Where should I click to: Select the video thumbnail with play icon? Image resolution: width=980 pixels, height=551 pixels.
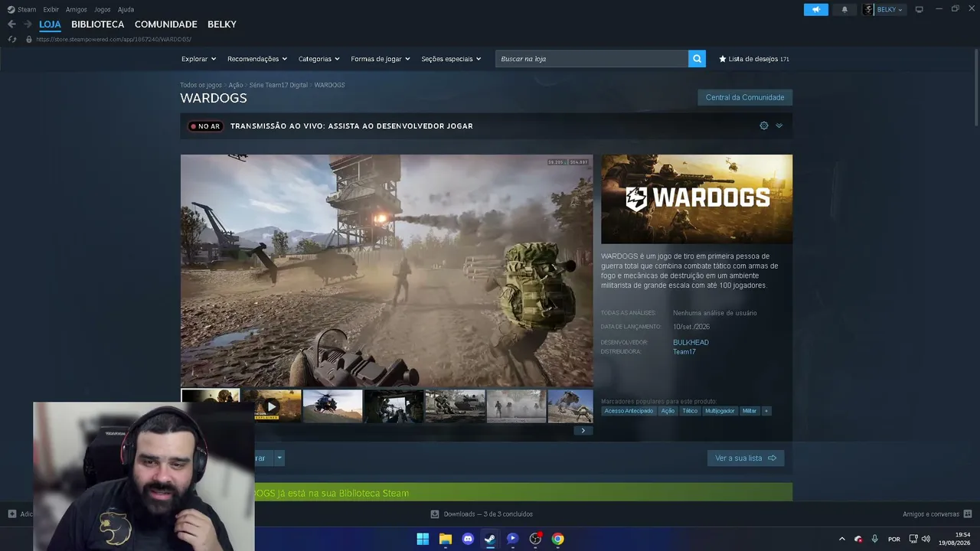(x=272, y=406)
